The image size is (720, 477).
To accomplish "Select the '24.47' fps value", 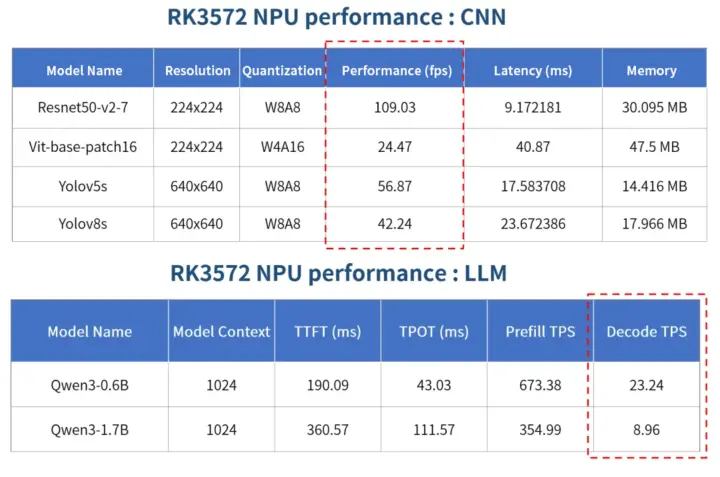I will click(x=395, y=147).
